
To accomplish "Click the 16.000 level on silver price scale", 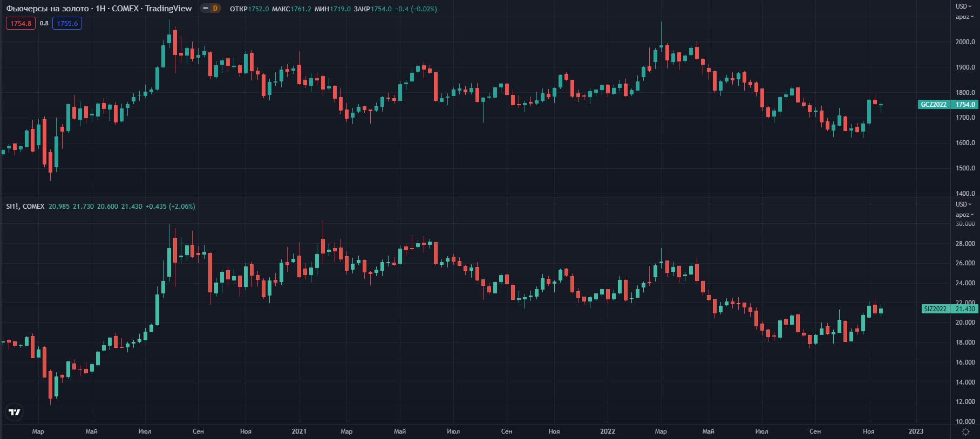I will coord(965,362).
